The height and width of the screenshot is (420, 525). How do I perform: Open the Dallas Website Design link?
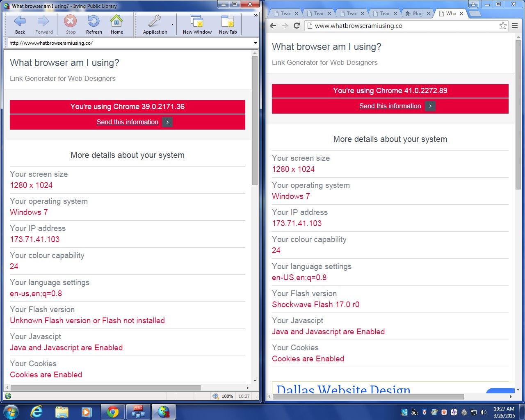344,389
